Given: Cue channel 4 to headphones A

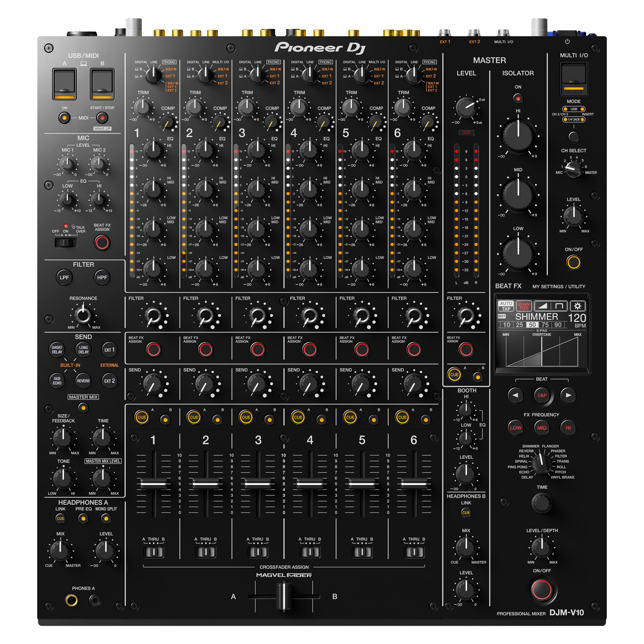Looking at the screenshot, I should pos(298,417).
